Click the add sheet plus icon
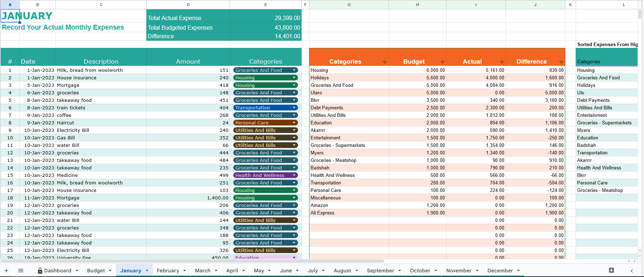The width and height of the screenshot is (644, 277). pyautogui.click(x=6, y=271)
